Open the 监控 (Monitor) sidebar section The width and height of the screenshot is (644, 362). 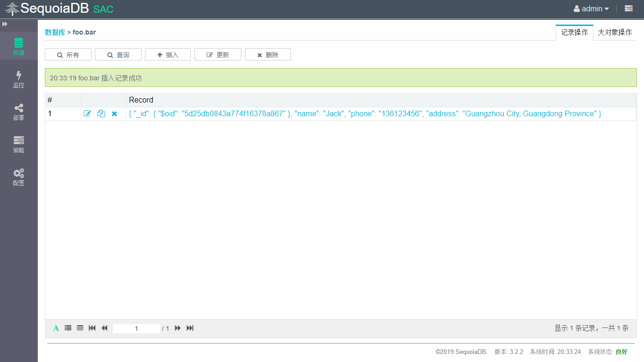coord(18,79)
